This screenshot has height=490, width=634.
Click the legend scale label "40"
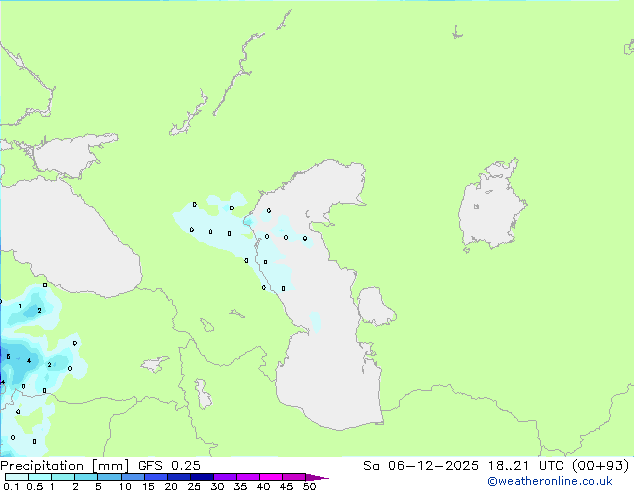tap(263, 486)
